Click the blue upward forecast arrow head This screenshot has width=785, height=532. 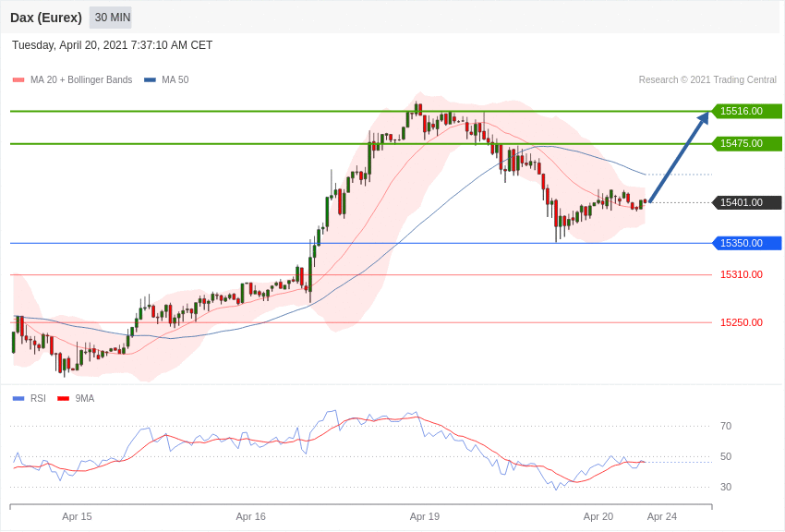tap(703, 118)
